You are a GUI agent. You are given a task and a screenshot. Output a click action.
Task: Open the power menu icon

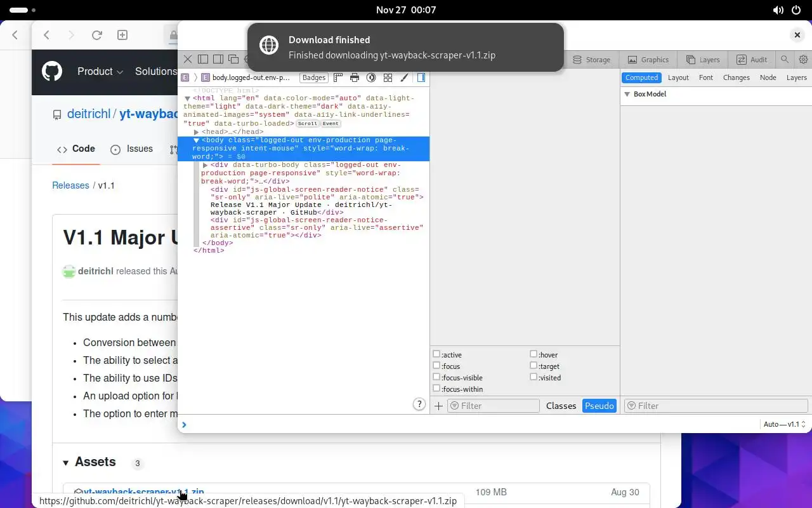(x=797, y=10)
